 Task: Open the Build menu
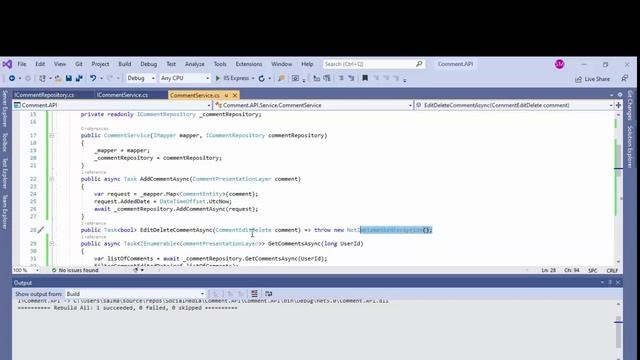tap(125, 64)
